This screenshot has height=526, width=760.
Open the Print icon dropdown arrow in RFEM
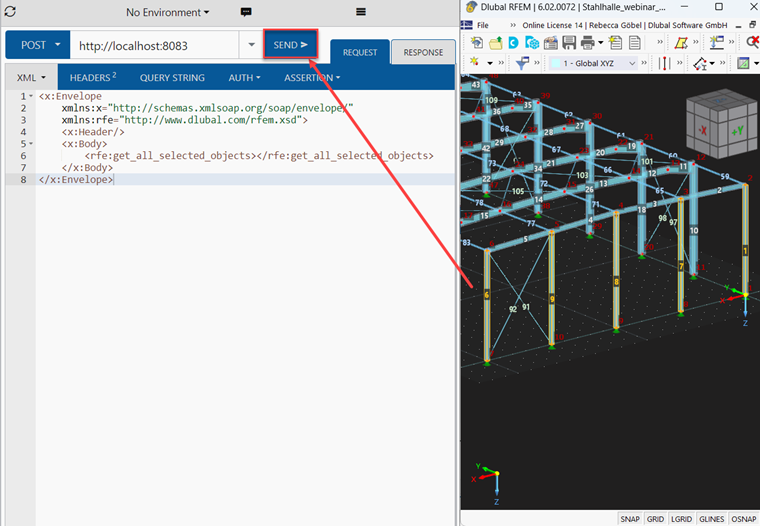tap(601, 43)
